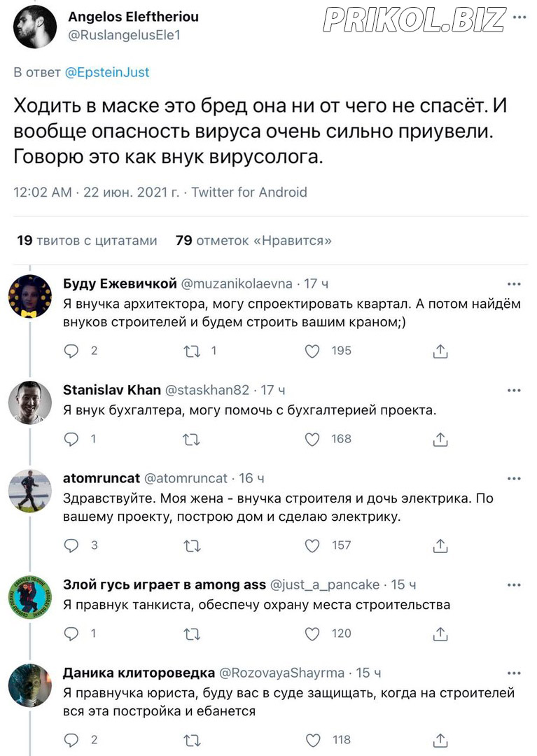537x756 pixels.
Task: Share the Даника клитороведка reply
Action: pos(440,740)
